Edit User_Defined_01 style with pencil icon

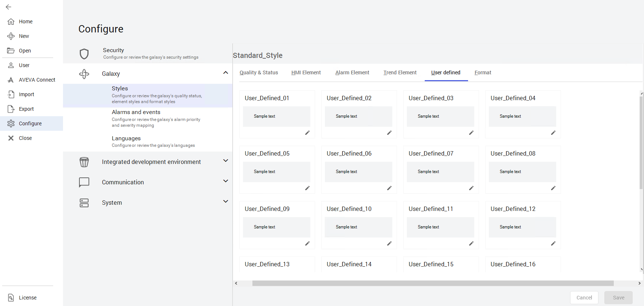[307, 133]
